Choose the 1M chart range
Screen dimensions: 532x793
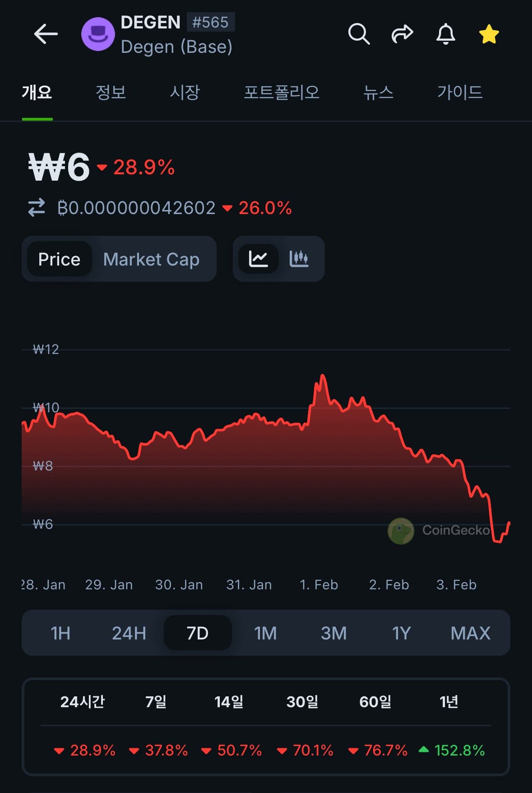click(265, 633)
